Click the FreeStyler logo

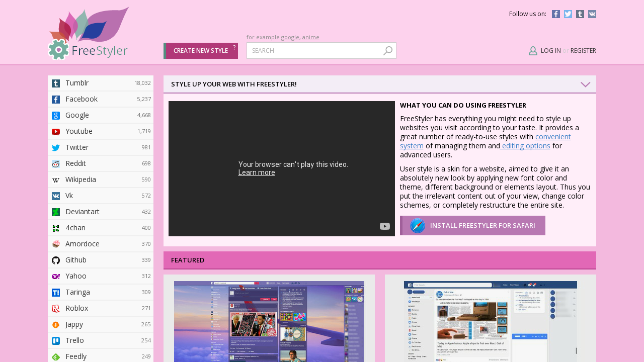point(89,33)
